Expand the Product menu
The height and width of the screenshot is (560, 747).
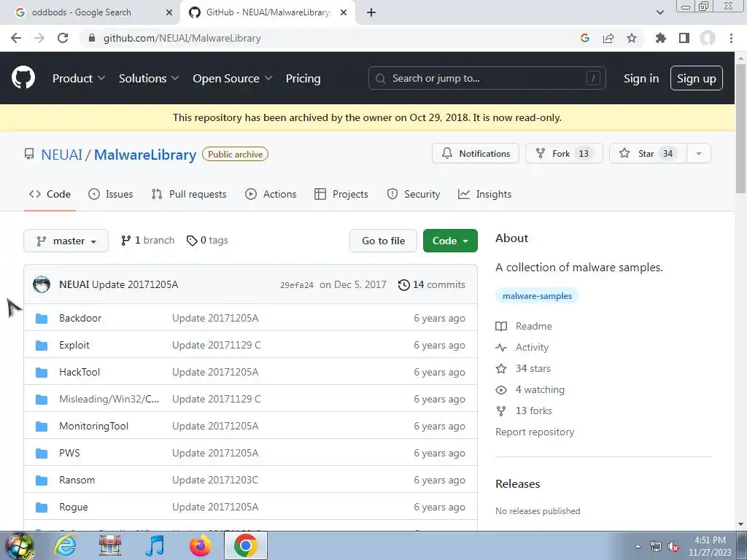tap(79, 79)
